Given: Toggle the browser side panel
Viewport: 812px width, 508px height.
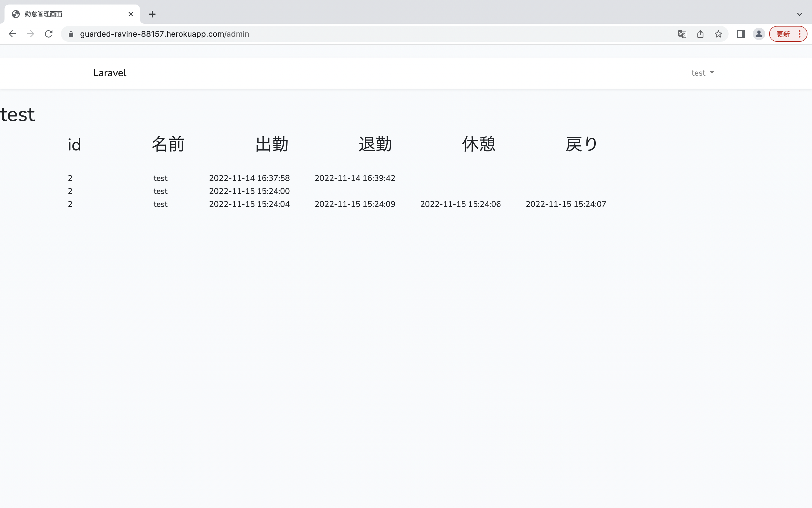Looking at the screenshot, I should coord(741,34).
